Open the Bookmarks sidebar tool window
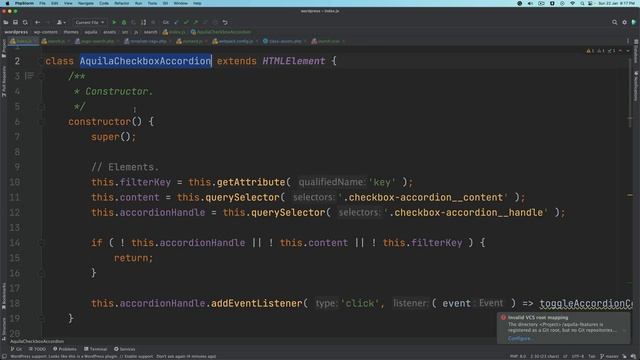The image size is (640, 360). tap(4, 296)
